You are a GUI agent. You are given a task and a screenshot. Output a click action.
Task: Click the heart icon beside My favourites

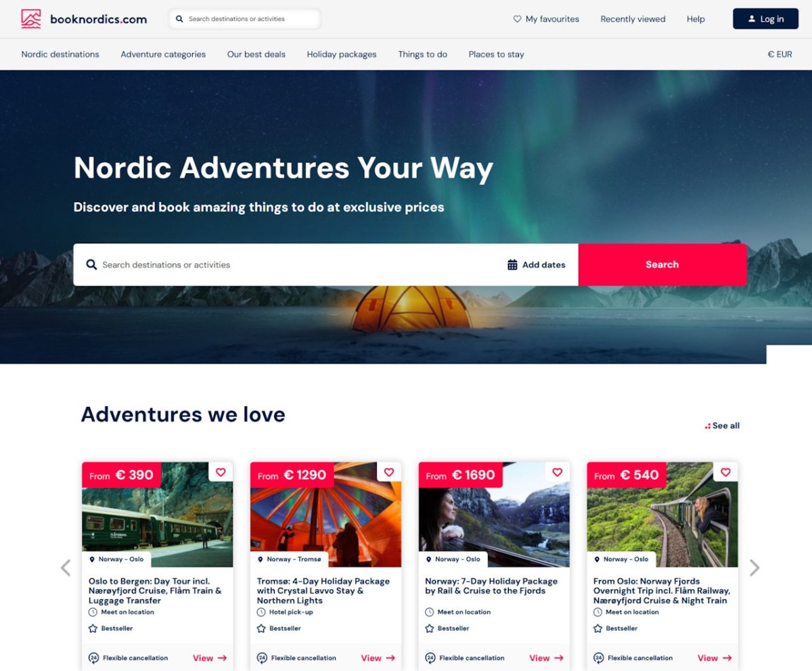517,19
